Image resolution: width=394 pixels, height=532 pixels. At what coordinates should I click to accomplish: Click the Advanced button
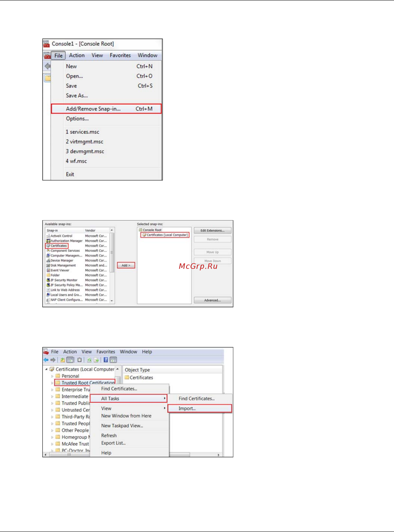coord(212,300)
